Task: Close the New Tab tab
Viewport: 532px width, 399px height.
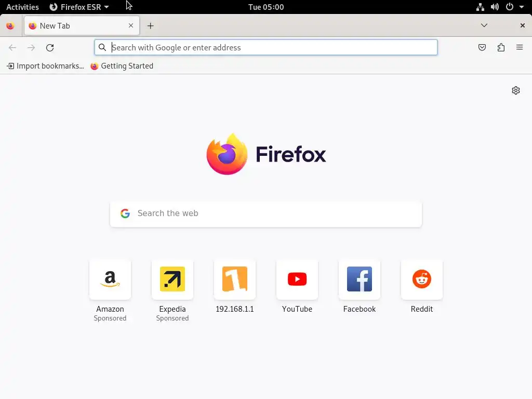Action: (x=131, y=25)
